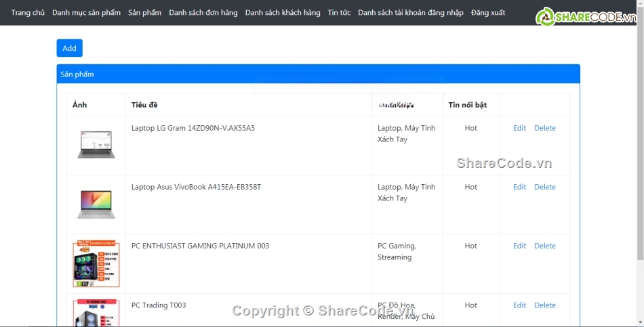Delete PC ENTHUSIAST GAMING PLATINUM 003

tap(545, 246)
